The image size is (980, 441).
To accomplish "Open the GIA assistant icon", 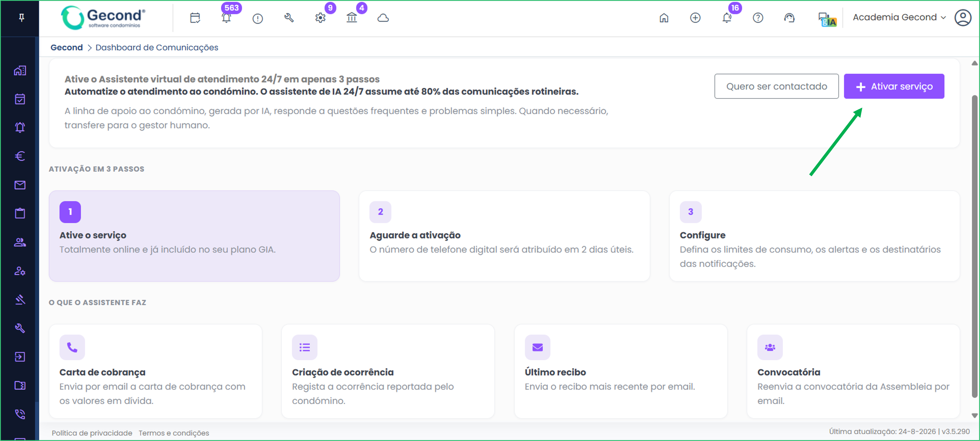I will point(827,19).
